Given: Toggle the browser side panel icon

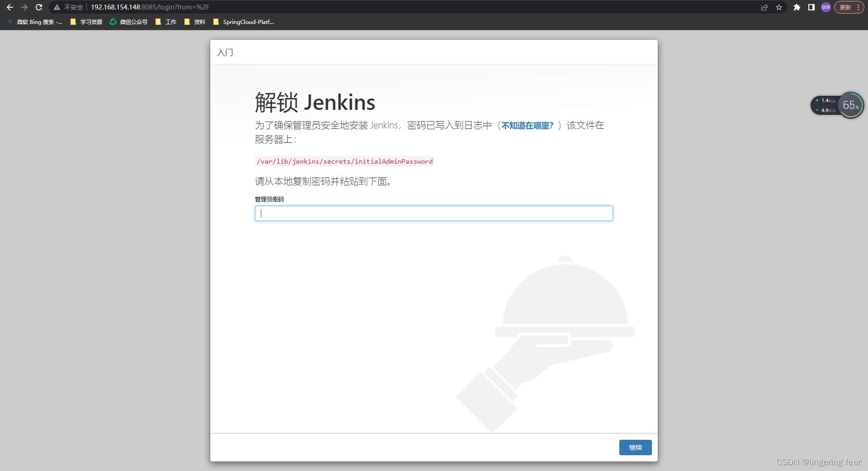Looking at the screenshot, I should tap(811, 7).
